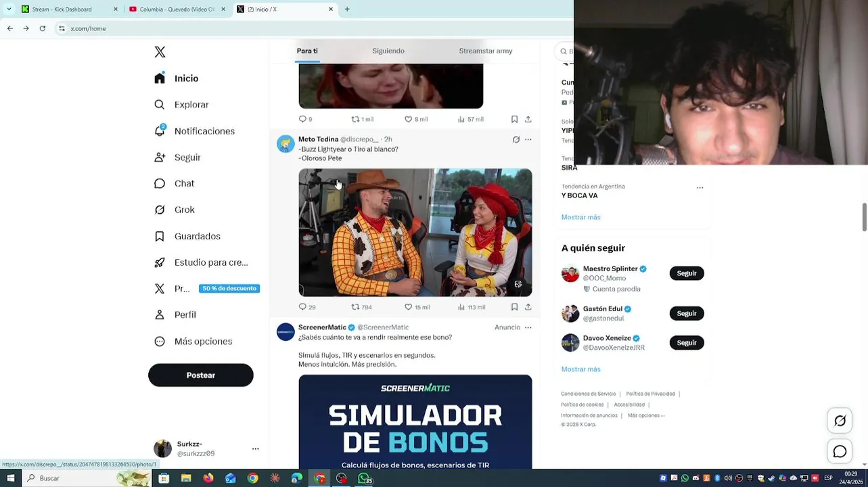This screenshot has width=868, height=487.
Task: Ask Grok about Meto Tedina's post
Action: point(516,139)
